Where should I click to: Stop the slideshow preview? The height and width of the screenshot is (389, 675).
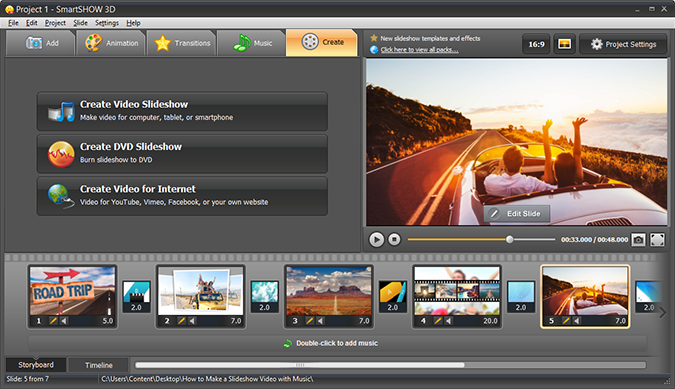click(x=394, y=239)
